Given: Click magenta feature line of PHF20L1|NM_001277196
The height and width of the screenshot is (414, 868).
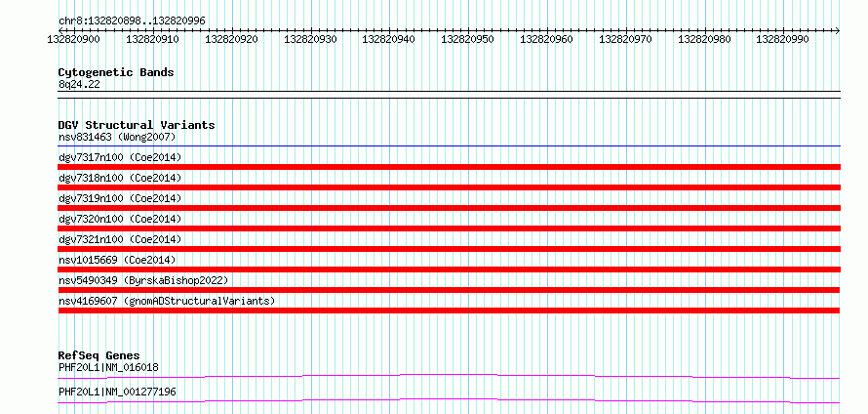Looking at the screenshot, I should point(449,400).
